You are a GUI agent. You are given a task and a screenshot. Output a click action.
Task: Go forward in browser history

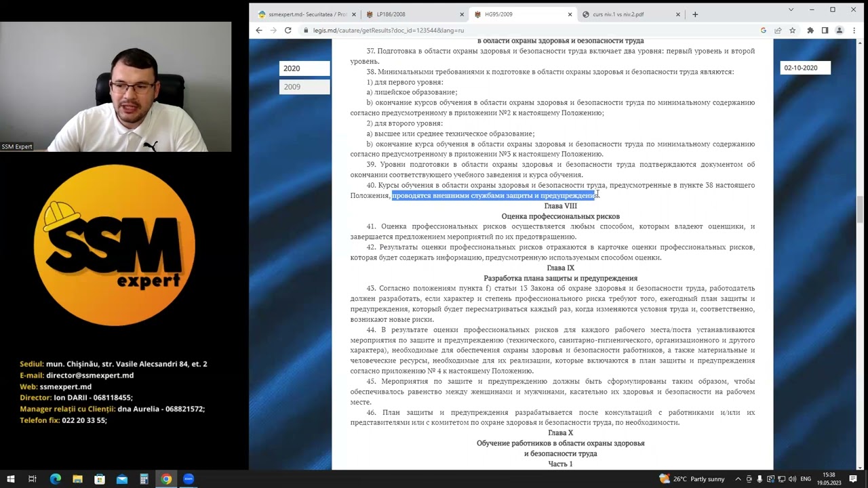click(273, 30)
